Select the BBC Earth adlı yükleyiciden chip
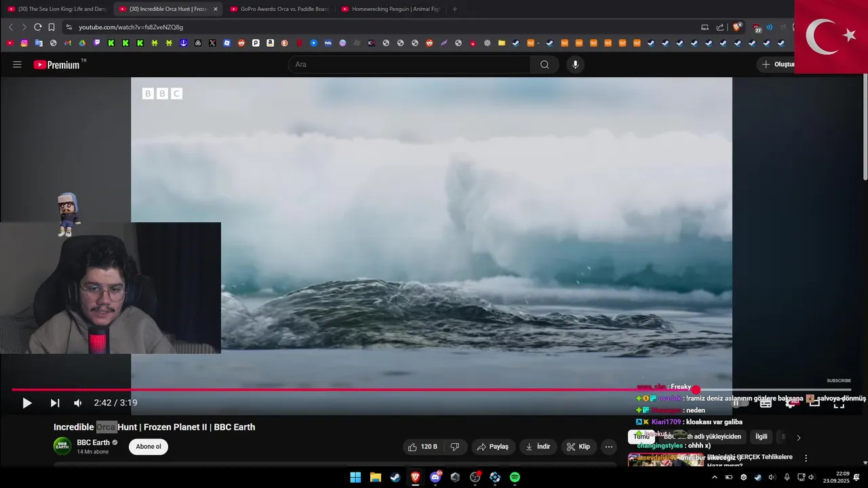 [x=702, y=437]
